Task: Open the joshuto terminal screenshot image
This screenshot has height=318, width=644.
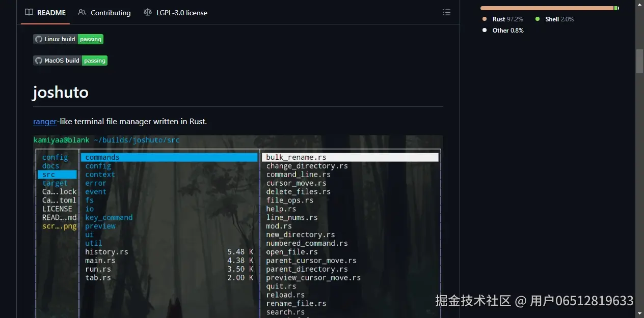Action: [238, 226]
